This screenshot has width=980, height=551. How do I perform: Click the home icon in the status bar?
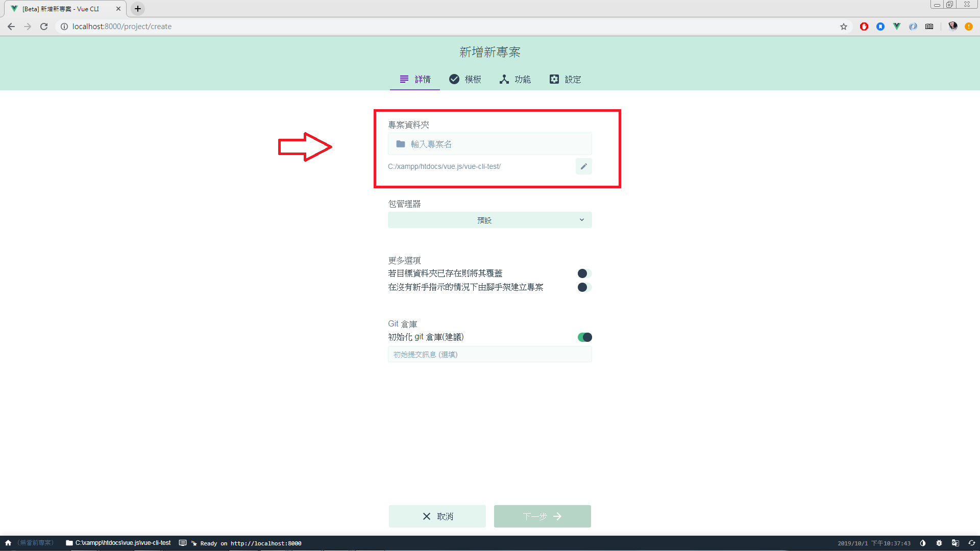8,543
